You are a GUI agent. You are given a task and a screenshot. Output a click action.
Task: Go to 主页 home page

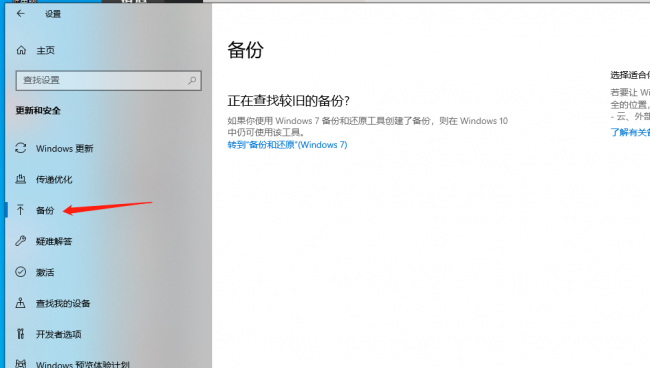[46, 51]
